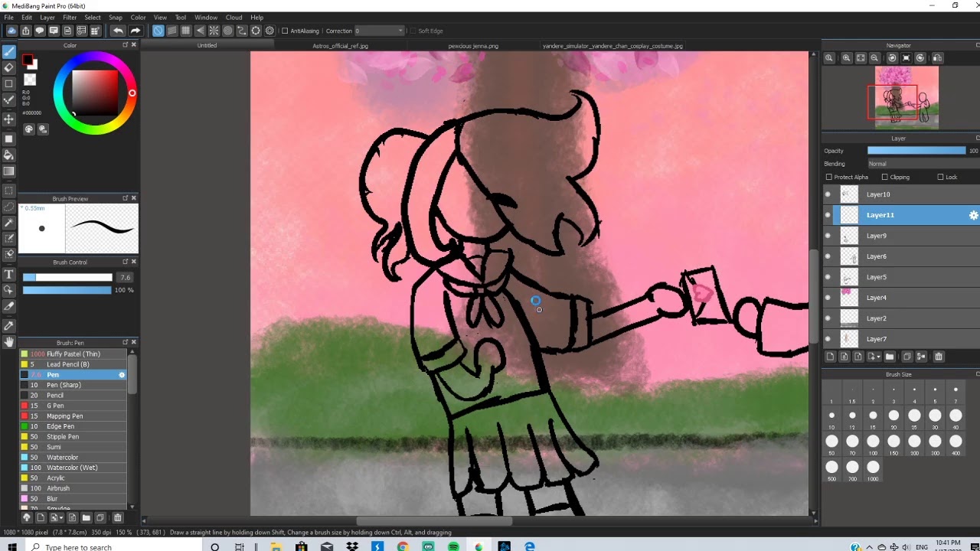Select the Fluffy Pastel (Thin) brush
Viewport: 980px width, 551px height.
coord(73,354)
